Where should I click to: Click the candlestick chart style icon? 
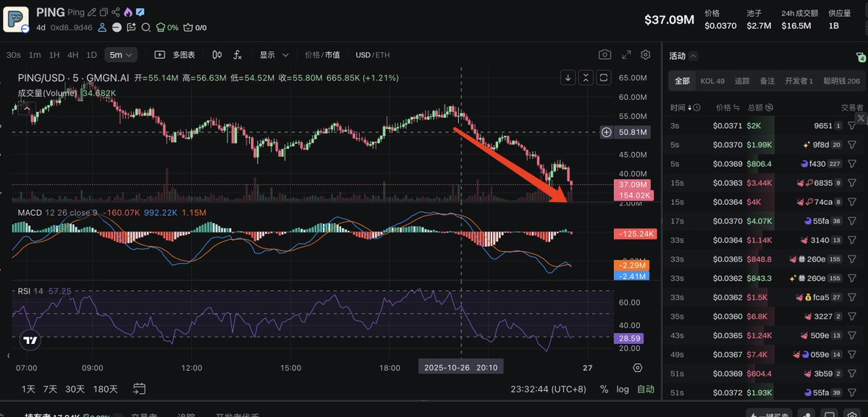click(217, 55)
